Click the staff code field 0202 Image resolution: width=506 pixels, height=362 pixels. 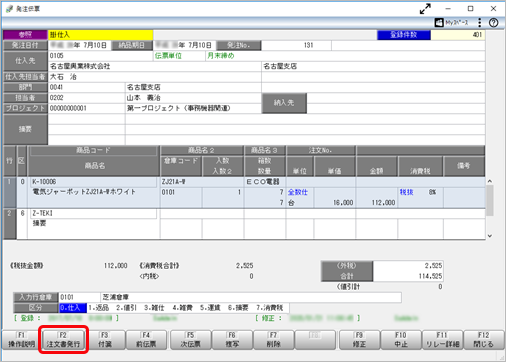(86, 98)
